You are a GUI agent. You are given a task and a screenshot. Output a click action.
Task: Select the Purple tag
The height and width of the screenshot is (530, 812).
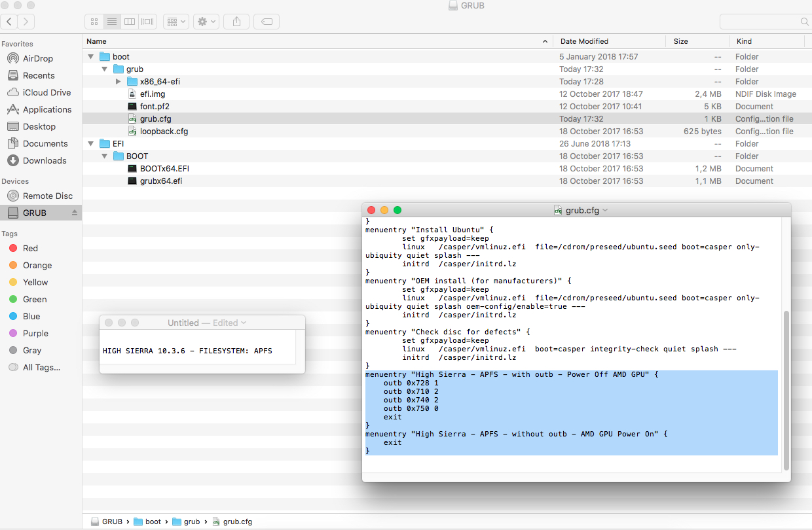coord(35,333)
